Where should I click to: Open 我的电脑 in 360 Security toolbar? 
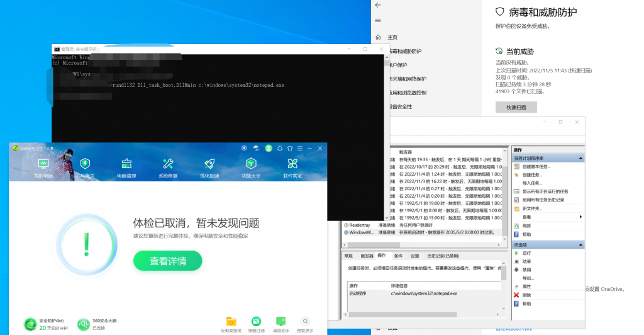click(43, 168)
